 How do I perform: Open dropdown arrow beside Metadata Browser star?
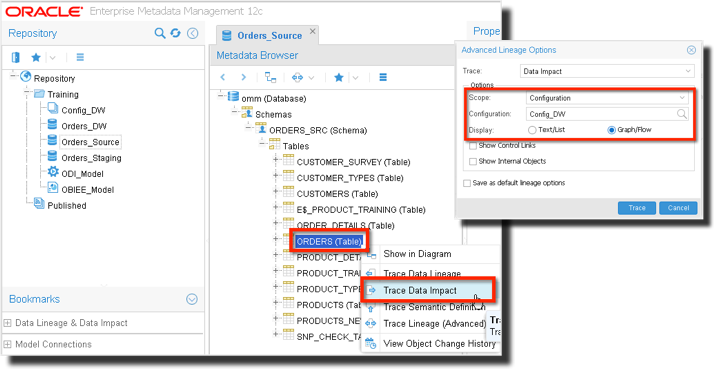(x=356, y=78)
